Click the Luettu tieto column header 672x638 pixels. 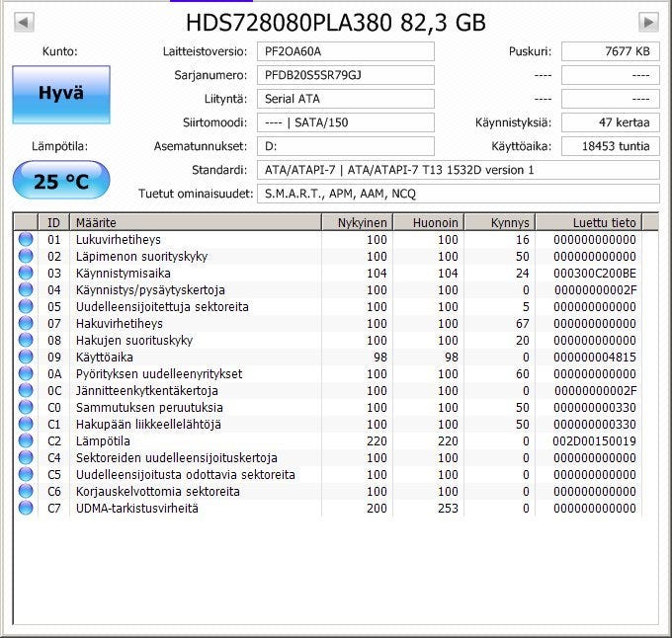pos(589,222)
